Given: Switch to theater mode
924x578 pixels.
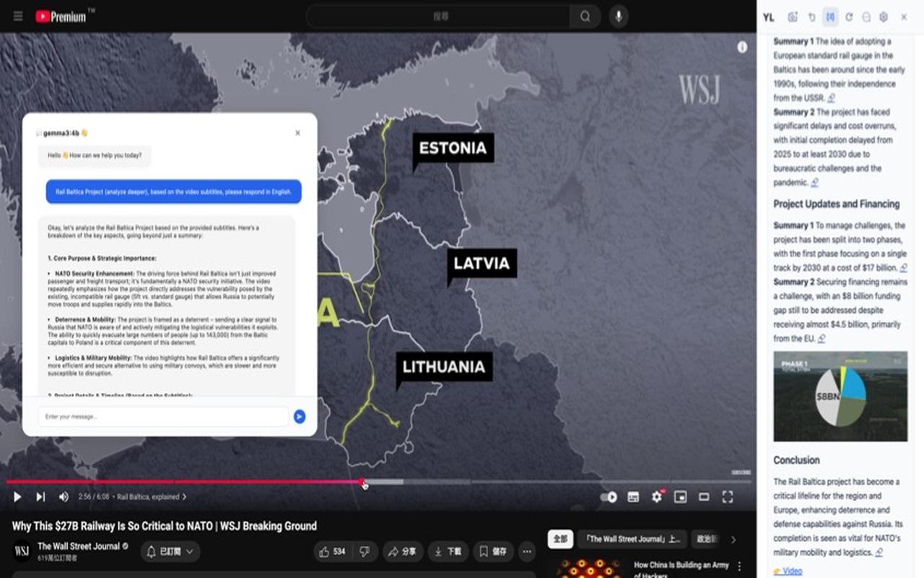Looking at the screenshot, I should tap(704, 497).
